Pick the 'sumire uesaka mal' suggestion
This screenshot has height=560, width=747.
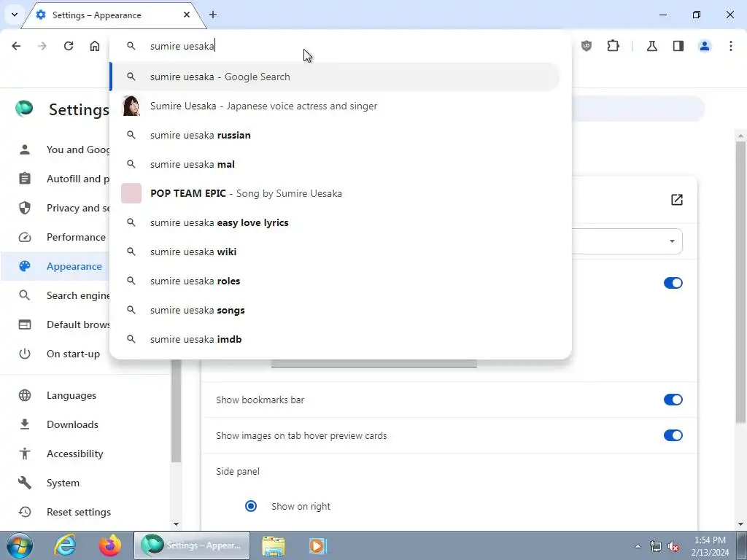point(336,164)
